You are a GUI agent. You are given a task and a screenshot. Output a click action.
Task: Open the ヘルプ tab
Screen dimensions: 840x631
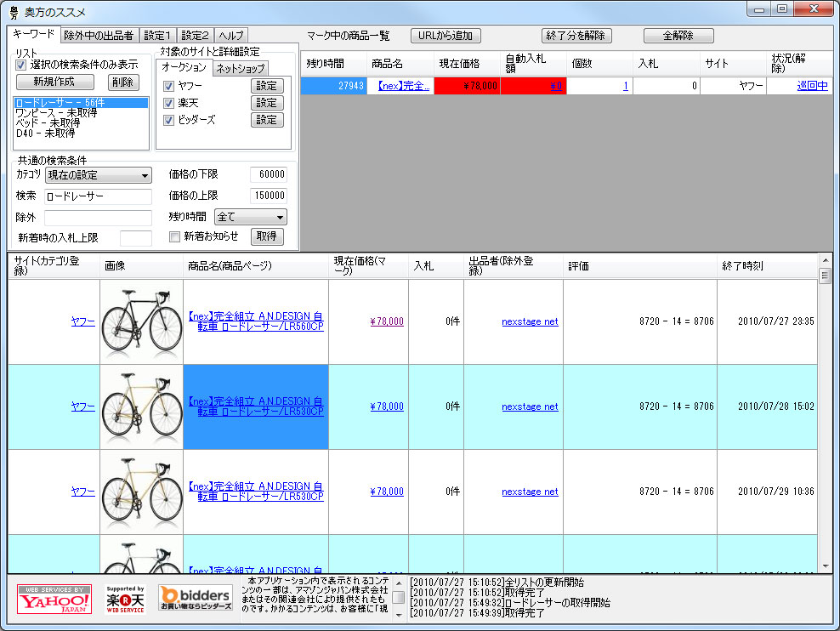click(x=233, y=36)
